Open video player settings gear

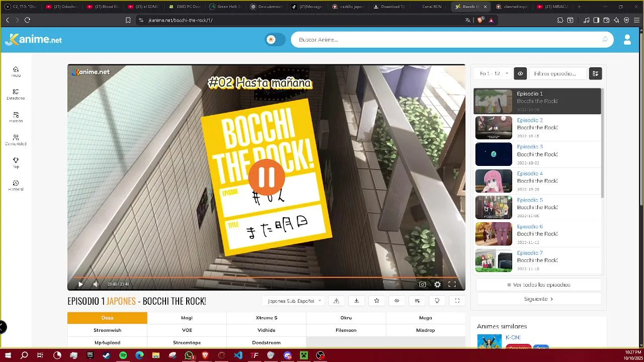coord(438,284)
